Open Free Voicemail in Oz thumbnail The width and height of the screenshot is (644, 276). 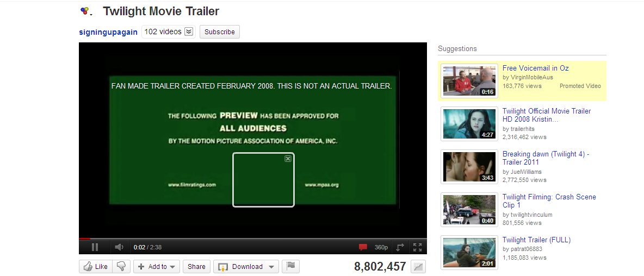[x=469, y=80]
